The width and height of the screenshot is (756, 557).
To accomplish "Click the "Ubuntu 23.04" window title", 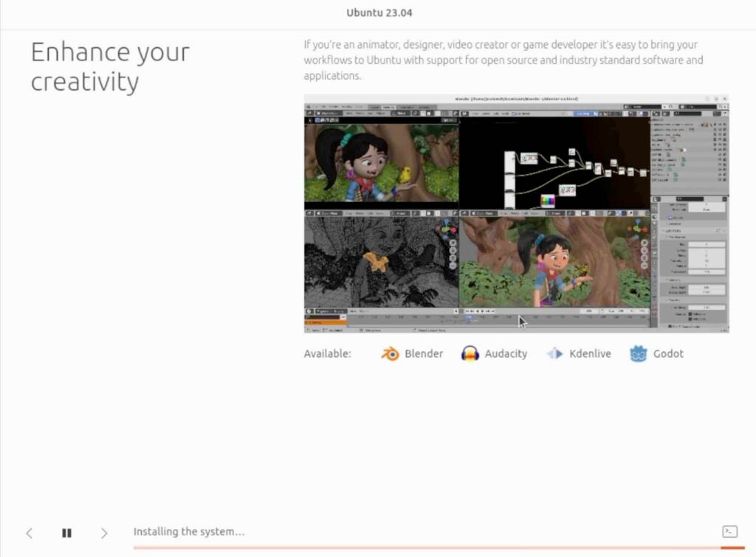I will [x=379, y=13].
